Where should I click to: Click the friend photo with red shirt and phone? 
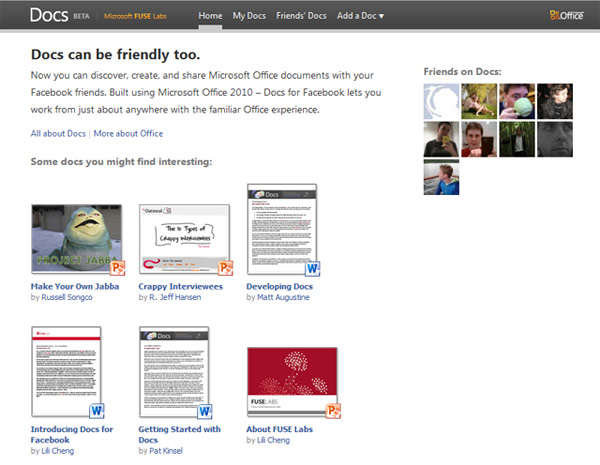[479, 139]
